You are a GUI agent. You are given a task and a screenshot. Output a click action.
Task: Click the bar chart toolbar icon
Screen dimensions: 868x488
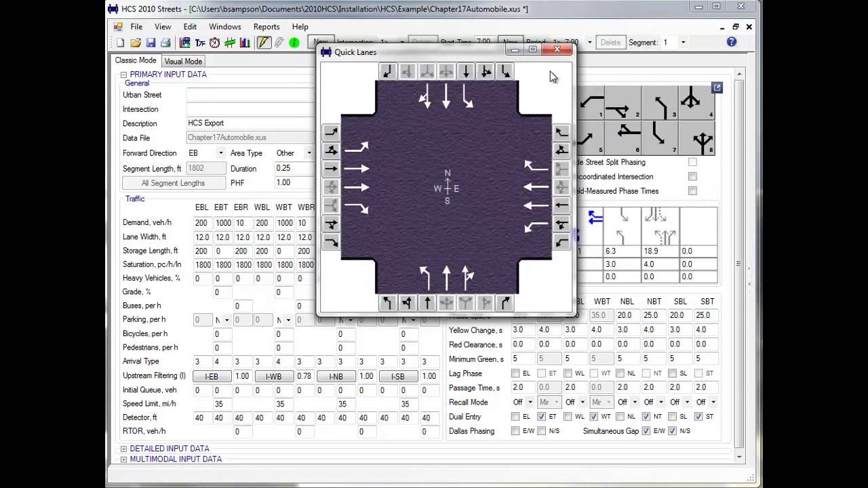click(x=245, y=43)
